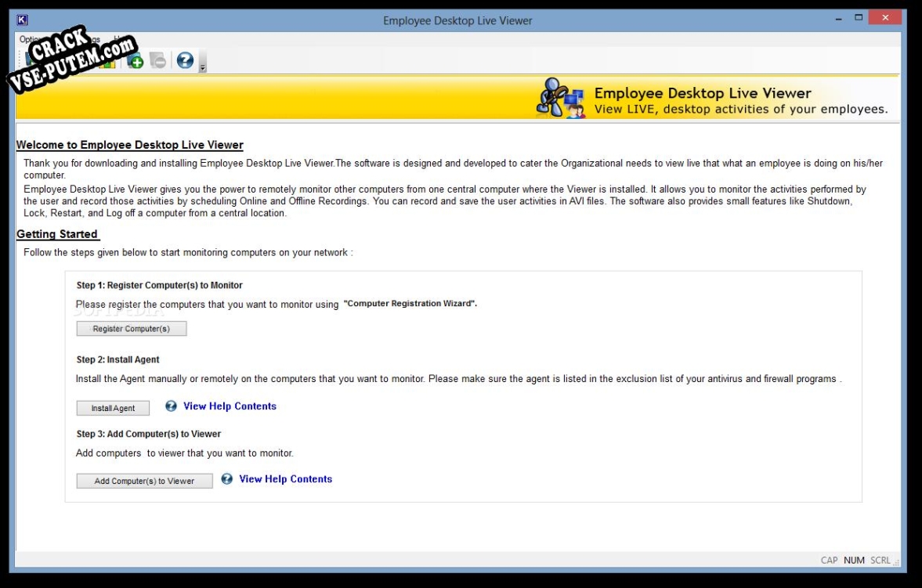The image size is (922, 588).
Task: Minimize the Employee Desktop Live Viewer window
Action: (x=838, y=19)
